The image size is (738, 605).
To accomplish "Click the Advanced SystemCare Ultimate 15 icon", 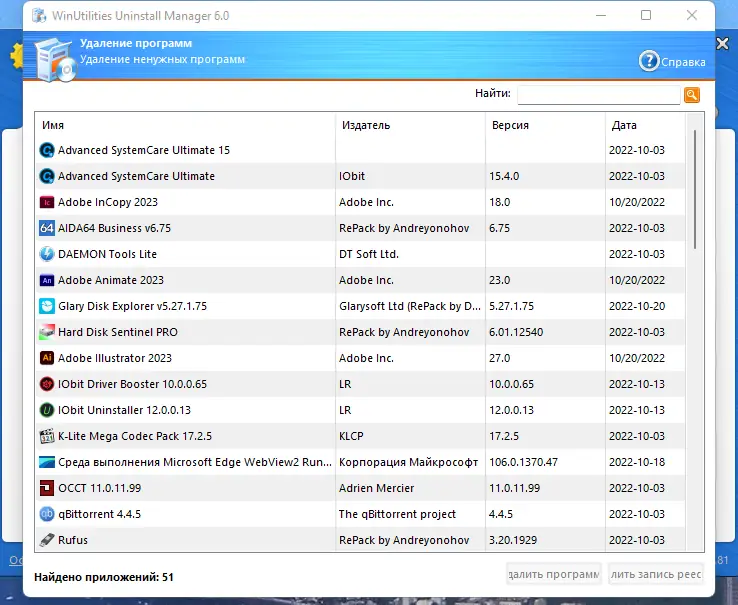I will pyautogui.click(x=47, y=150).
